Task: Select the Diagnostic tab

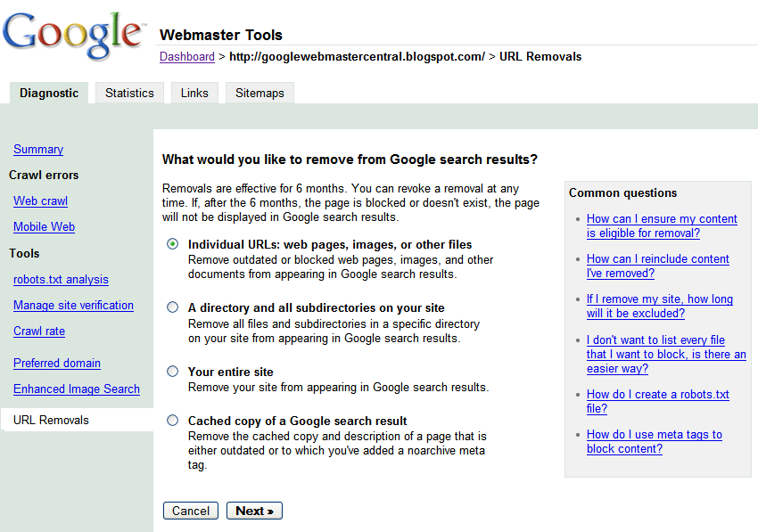Action: 49,93
